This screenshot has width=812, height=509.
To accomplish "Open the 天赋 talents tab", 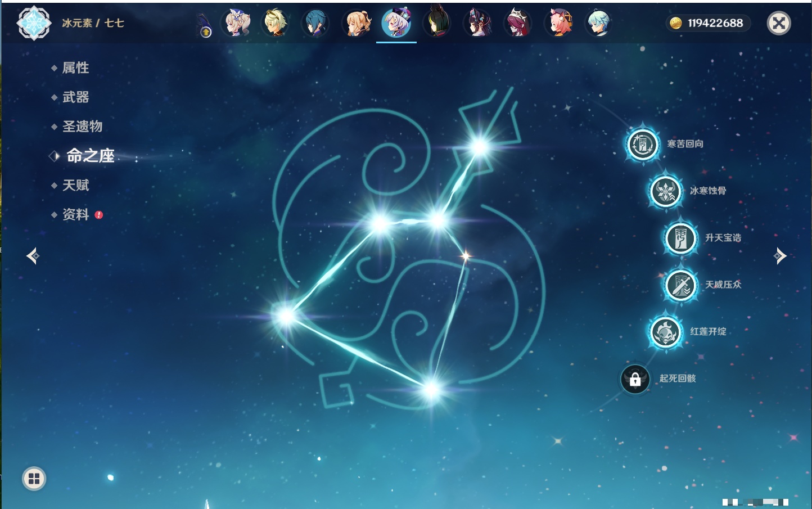I will 75,185.
